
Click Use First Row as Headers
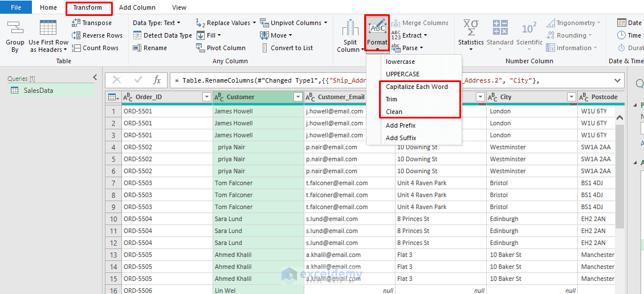coord(48,36)
